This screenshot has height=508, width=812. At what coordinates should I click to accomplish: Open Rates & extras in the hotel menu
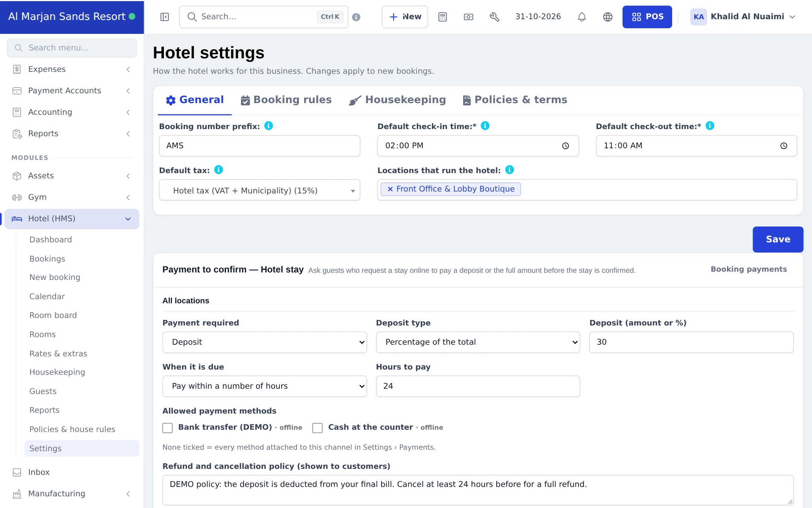tap(58, 354)
